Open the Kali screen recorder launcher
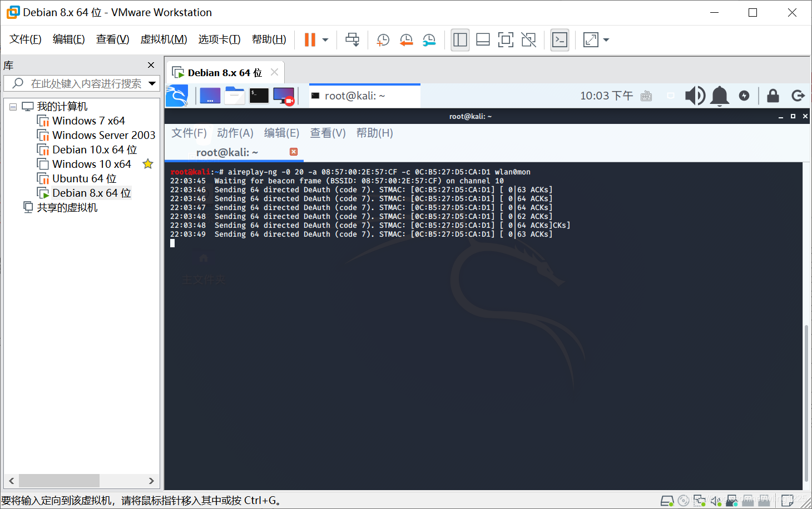Image resolution: width=812 pixels, height=509 pixels. [284, 96]
